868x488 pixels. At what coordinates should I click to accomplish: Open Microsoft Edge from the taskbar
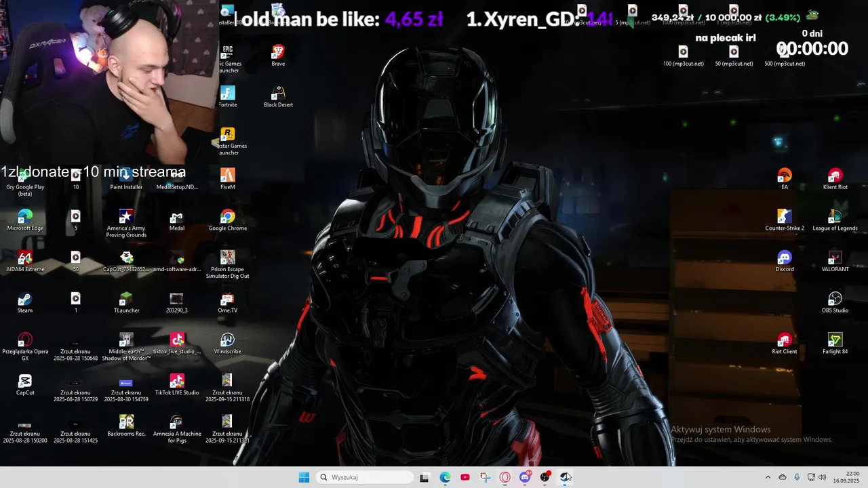pyautogui.click(x=445, y=477)
